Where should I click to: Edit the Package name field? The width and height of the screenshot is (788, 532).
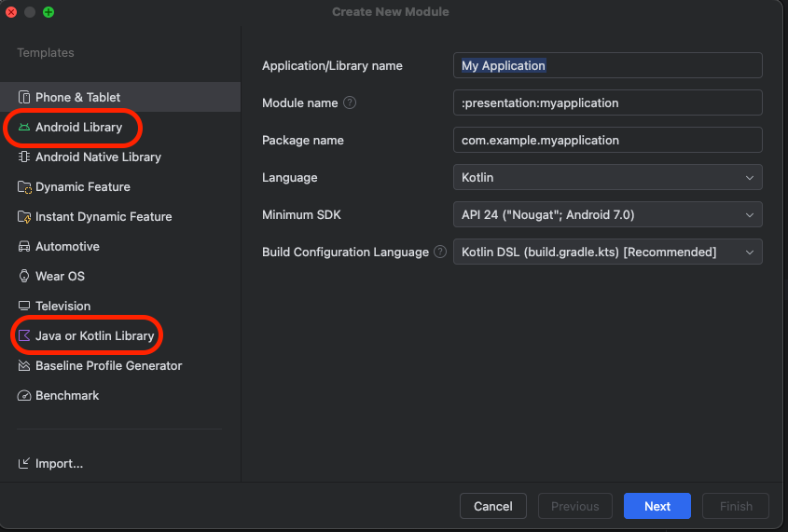point(608,140)
